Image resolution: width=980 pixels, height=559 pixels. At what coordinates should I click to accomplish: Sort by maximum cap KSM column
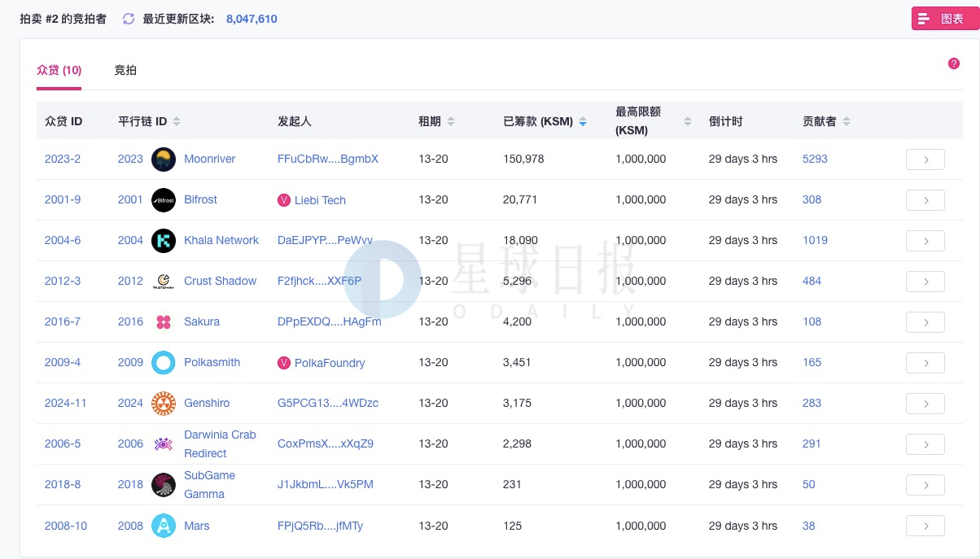[688, 121]
